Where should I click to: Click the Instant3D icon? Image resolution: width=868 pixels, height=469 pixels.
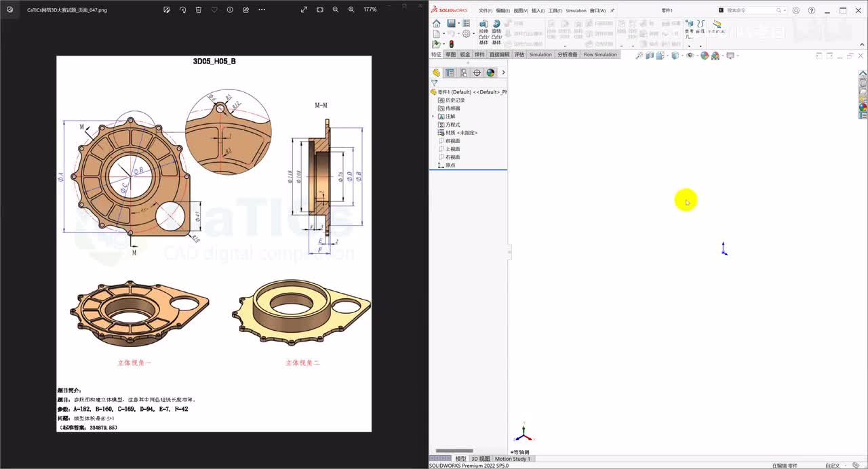tap(717, 27)
